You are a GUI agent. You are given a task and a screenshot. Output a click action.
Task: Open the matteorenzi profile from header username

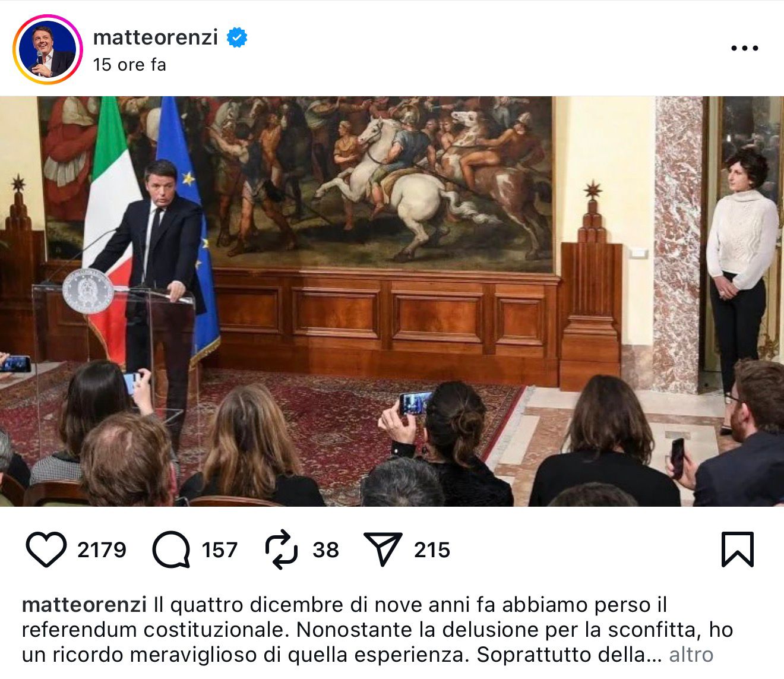click(156, 37)
